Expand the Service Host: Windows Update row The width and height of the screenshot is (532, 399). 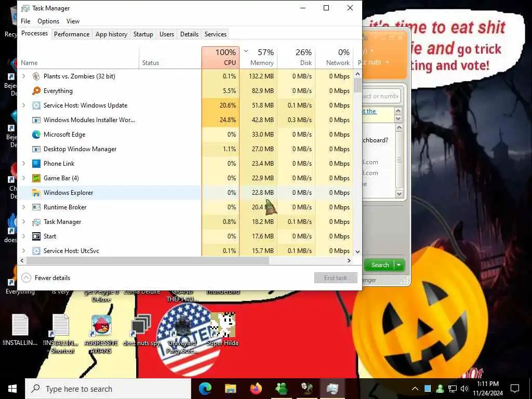pos(24,105)
